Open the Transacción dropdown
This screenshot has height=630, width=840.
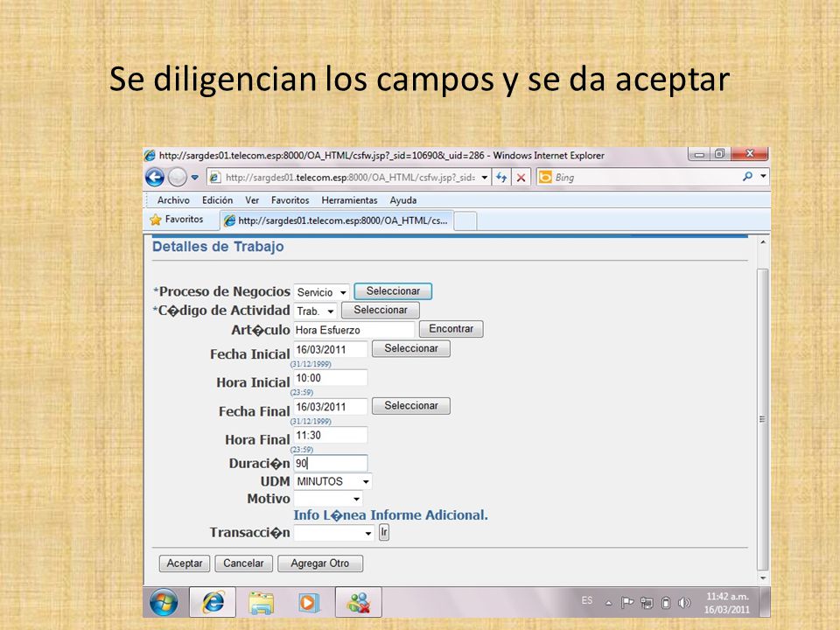tap(333, 533)
